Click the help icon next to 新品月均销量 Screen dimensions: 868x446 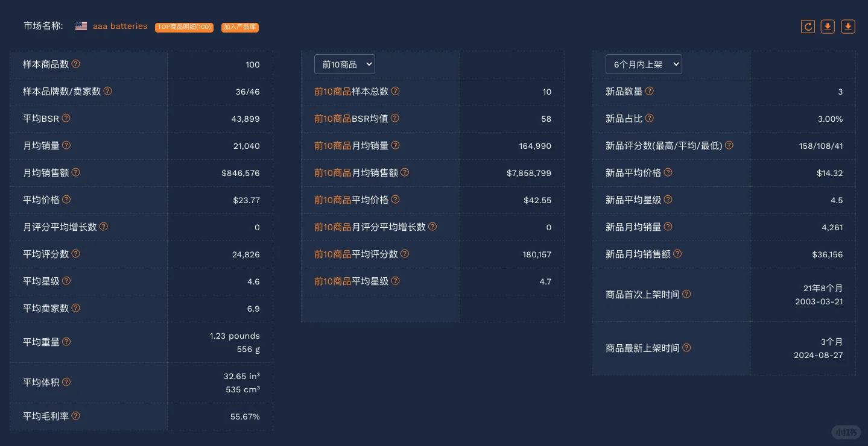668,227
